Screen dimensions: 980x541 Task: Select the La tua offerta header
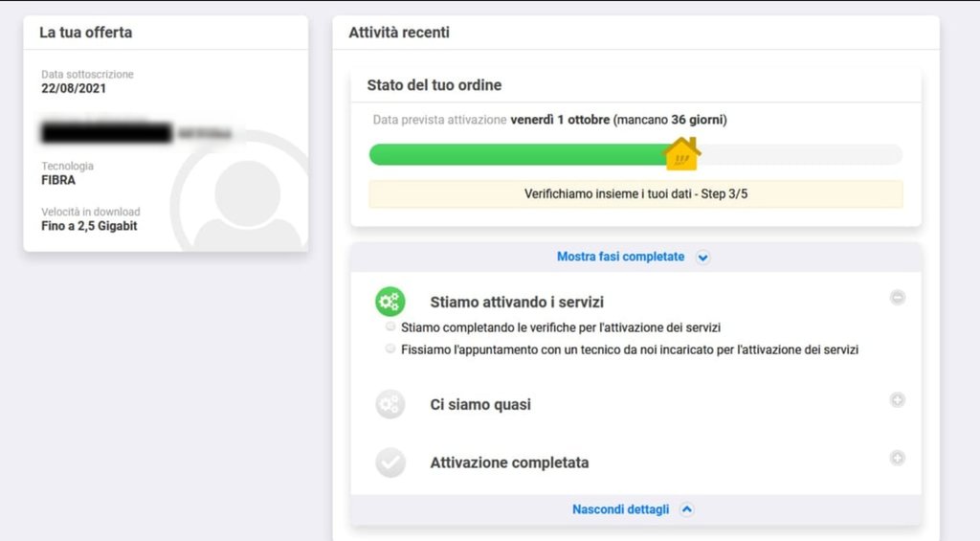(85, 33)
